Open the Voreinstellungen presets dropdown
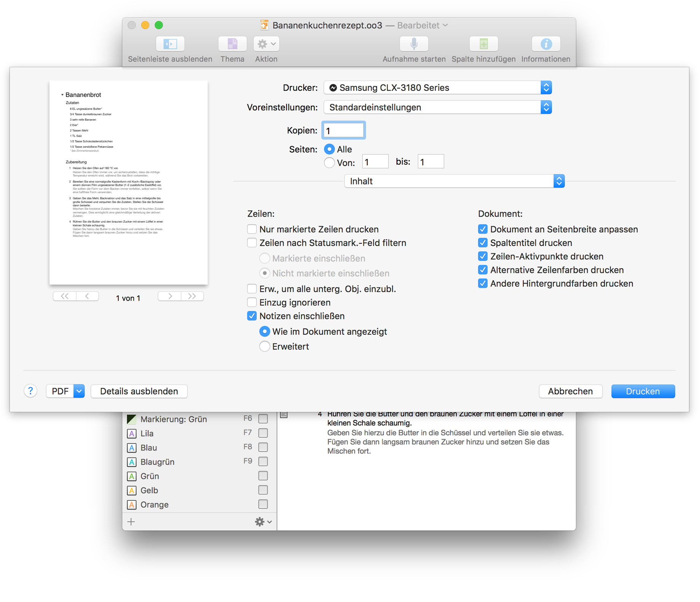The image size is (700, 602). 437,107
